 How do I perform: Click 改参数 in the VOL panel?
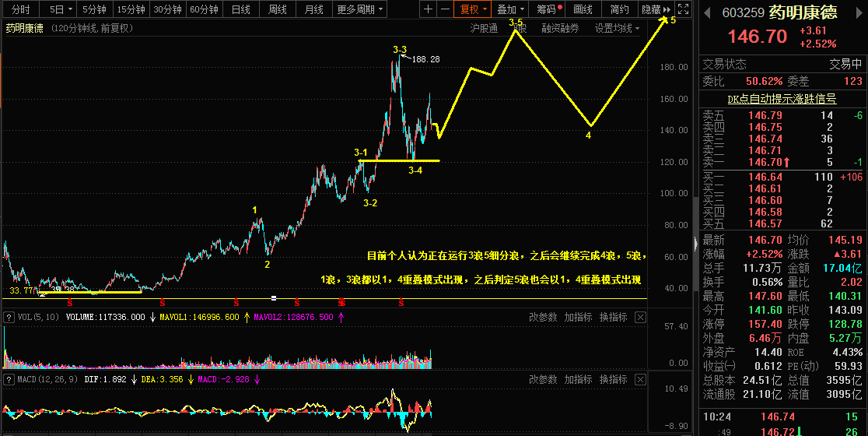tap(543, 318)
